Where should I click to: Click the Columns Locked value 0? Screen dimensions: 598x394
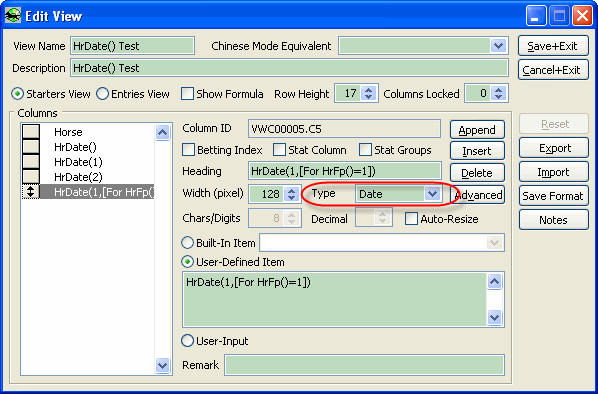pyautogui.click(x=478, y=93)
